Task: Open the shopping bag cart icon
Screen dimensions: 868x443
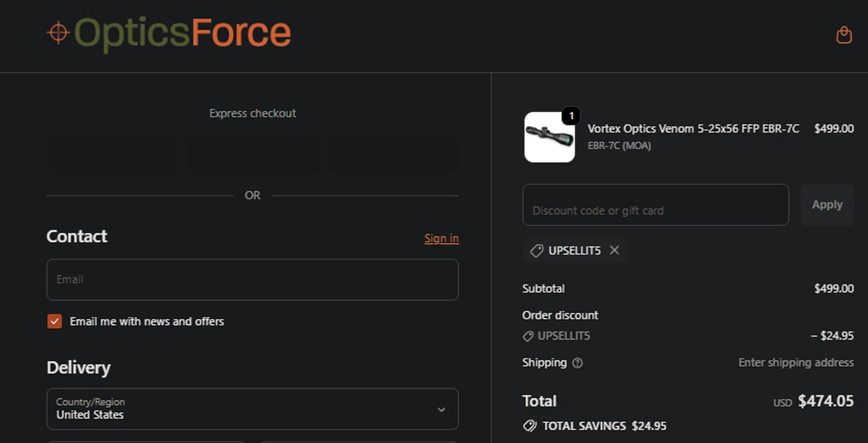Action: [x=844, y=35]
